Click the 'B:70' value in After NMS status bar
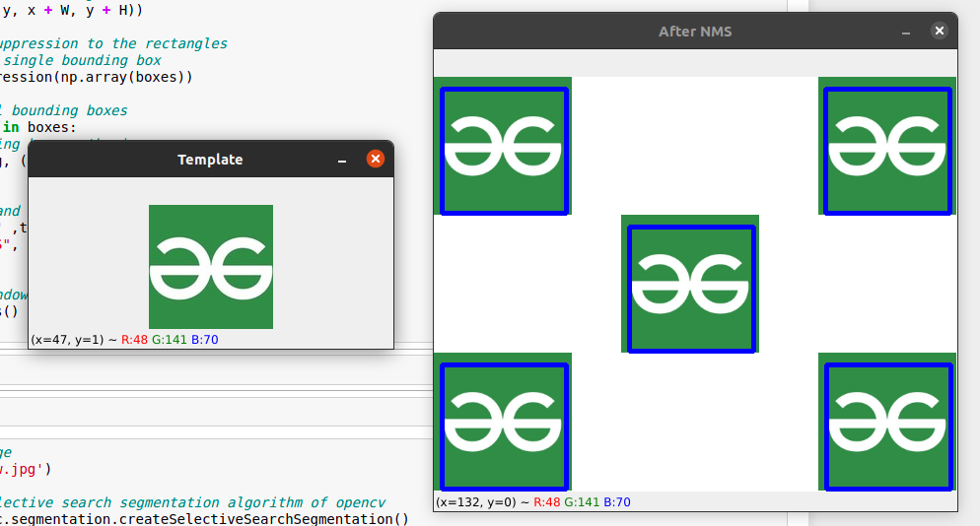The height and width of the screenshot is (526, 980). point(617,502)
